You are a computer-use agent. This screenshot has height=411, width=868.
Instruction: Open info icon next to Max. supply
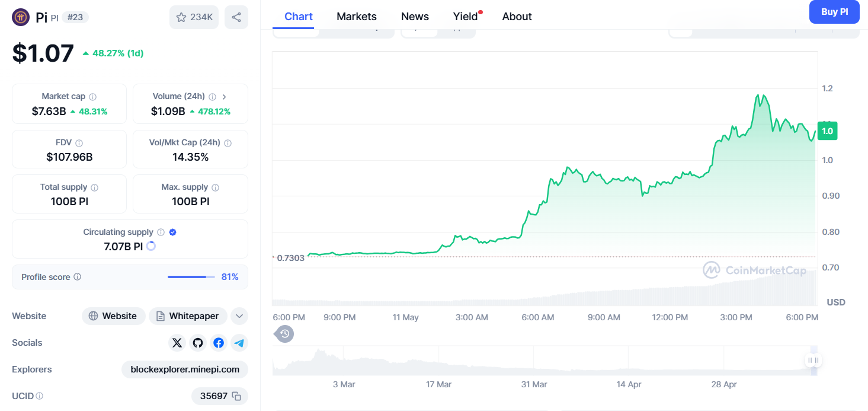pyautogui.click(x=216, y=187)
